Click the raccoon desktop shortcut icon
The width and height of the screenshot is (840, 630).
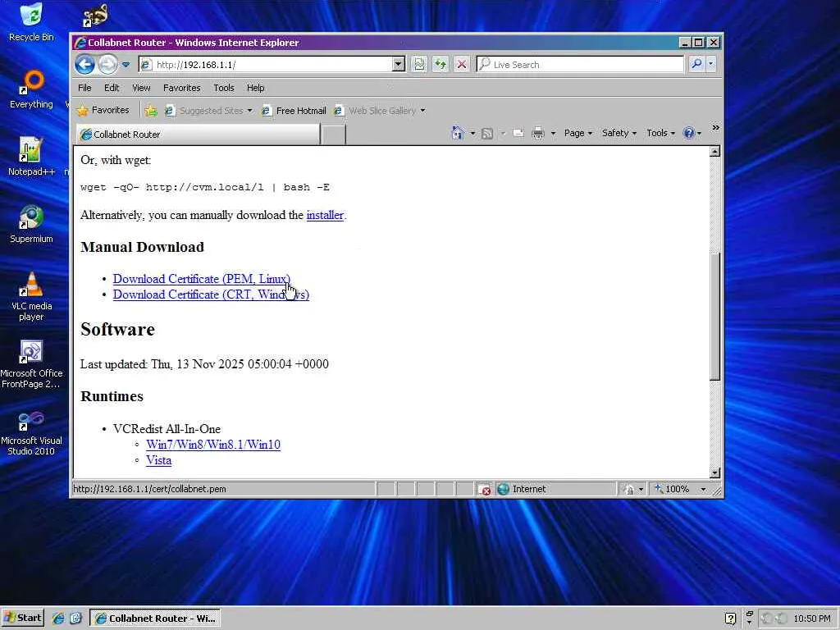[x=95, y=16]
